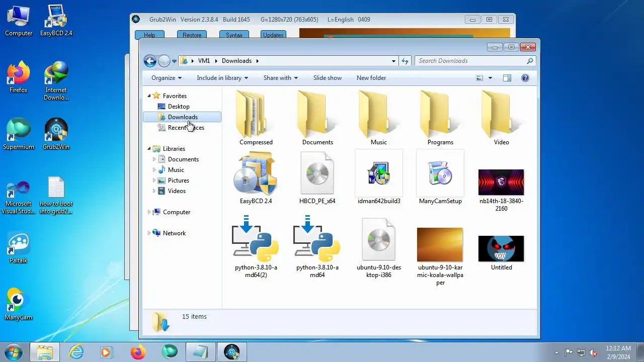The image size is (644, 362).
Task: Open the Documents folder icon in Downloads
Action: (x=317, y=114)
